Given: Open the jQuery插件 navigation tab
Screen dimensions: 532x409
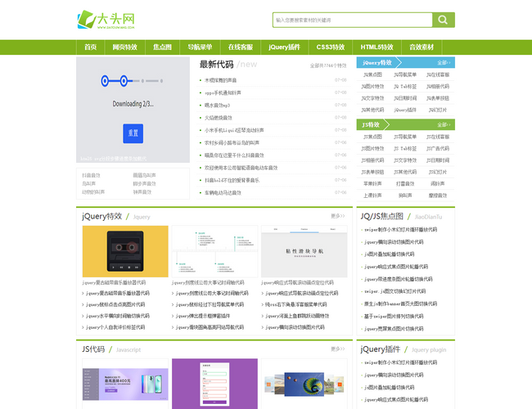Looking at the screenshot, I should 284,47.
